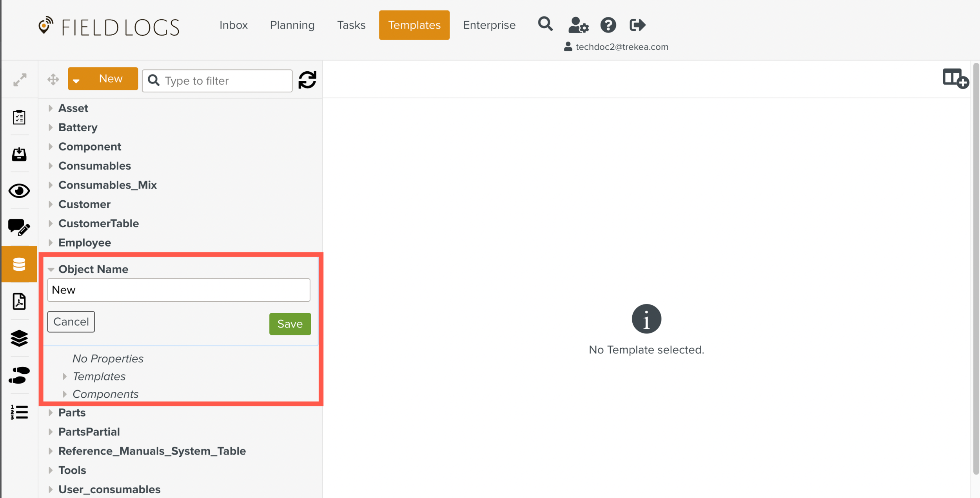Open the Enterprise menu tab
The width and height of the screenshot is (980, 498).
coord(489,25)
